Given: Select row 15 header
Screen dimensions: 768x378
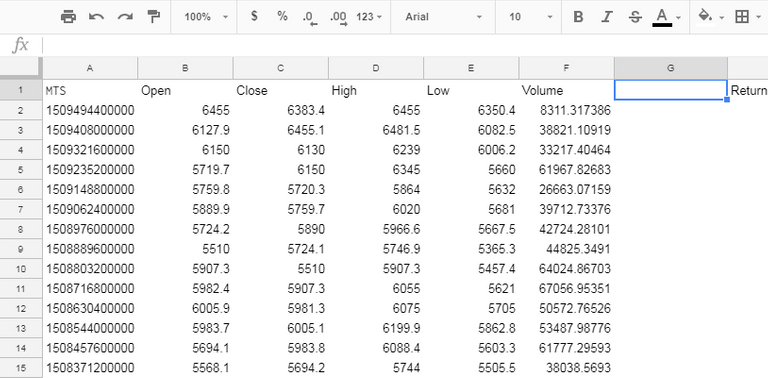Looking at the screenshot, I should pos(21,368).
